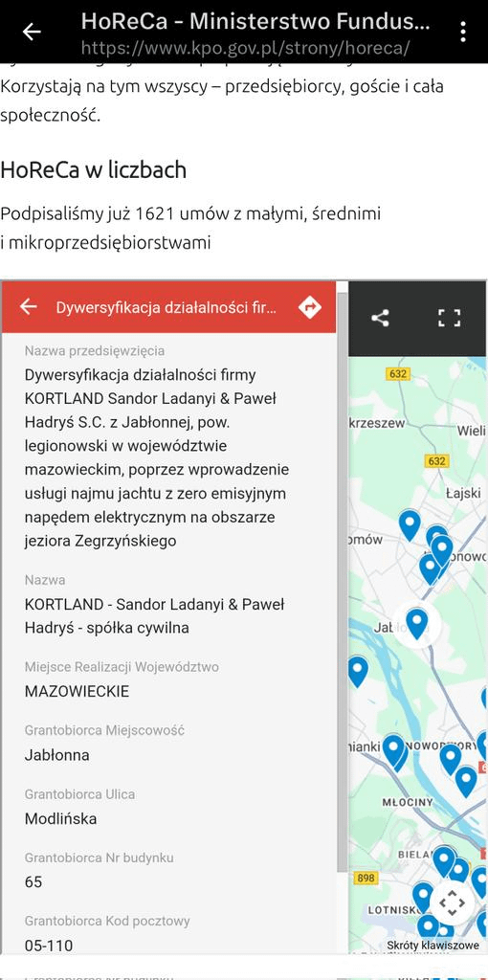Expand the map to fullscreen
This screenshot has width=488, height=980.
(449, 318)
